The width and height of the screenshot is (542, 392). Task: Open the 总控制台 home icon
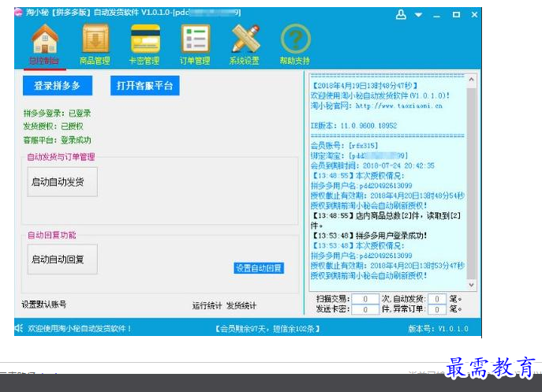point(44,39)
